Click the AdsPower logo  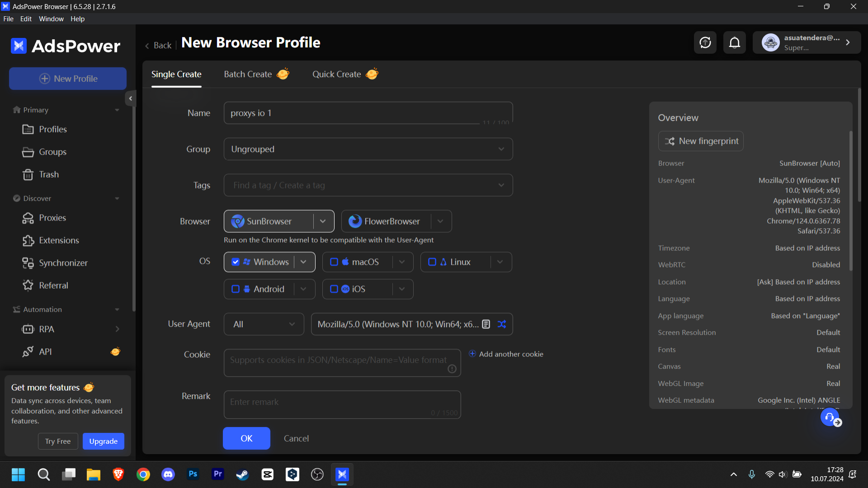[x=65, y=46]
